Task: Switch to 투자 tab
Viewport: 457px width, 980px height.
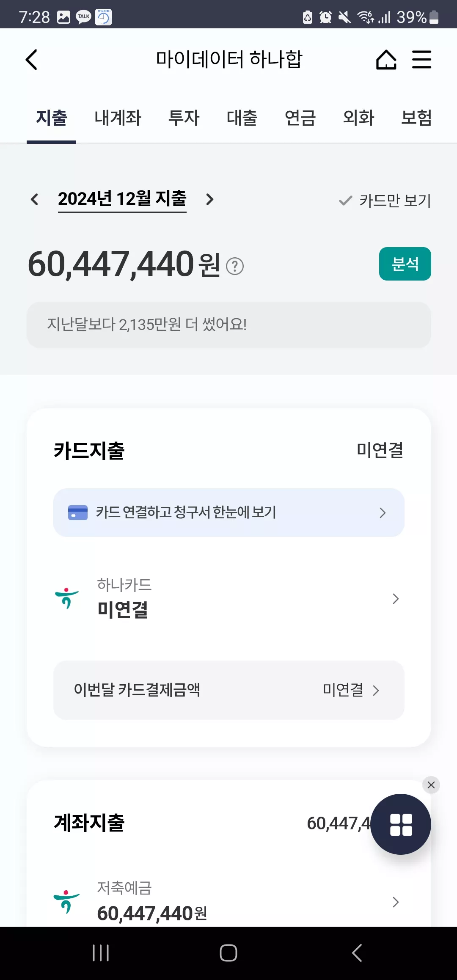Action: 184,118
